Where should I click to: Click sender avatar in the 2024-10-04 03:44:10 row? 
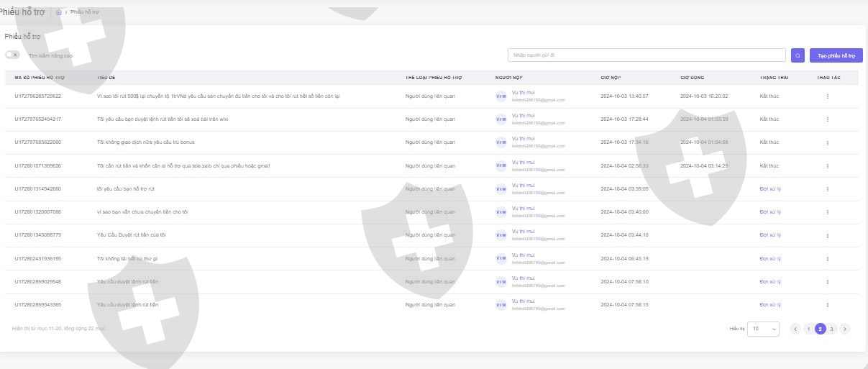point(501,235)
